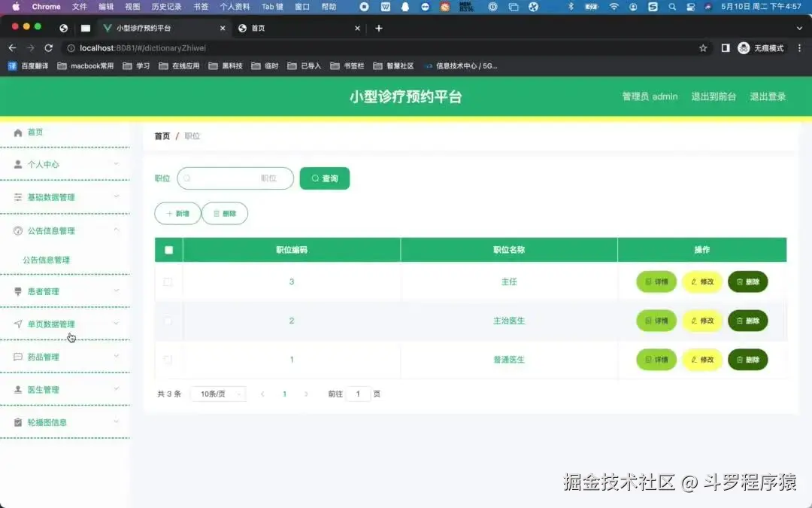Open the tab search chevron in Chrome
Screen dimensions: 812x508
(799, 28)
